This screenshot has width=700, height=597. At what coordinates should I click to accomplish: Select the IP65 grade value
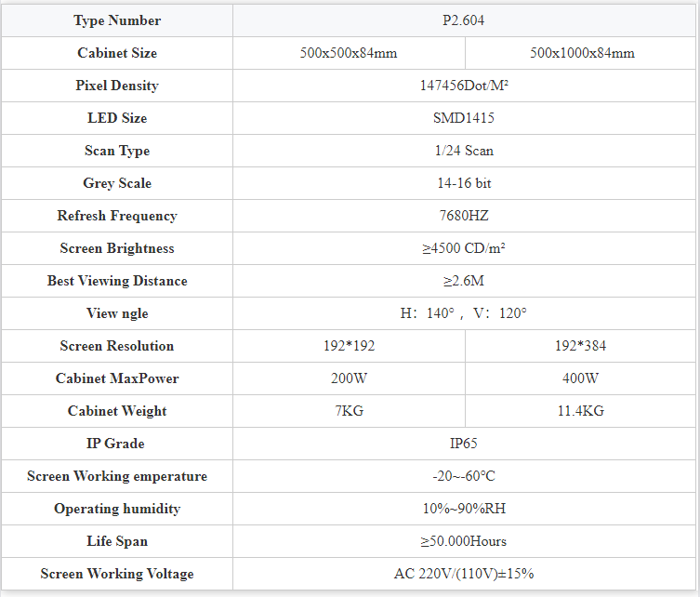click(463, 444)
